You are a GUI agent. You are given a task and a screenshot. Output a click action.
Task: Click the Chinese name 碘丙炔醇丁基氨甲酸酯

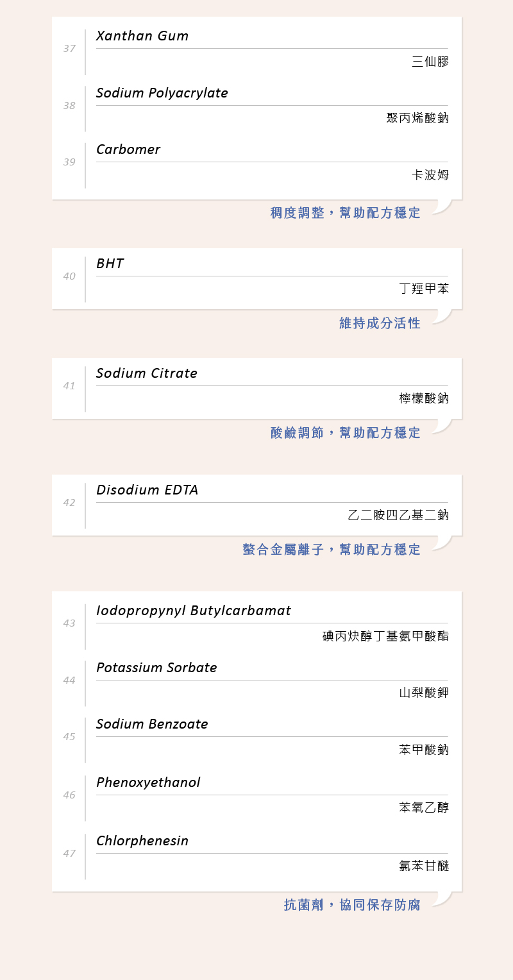click(x=385, y=636)
